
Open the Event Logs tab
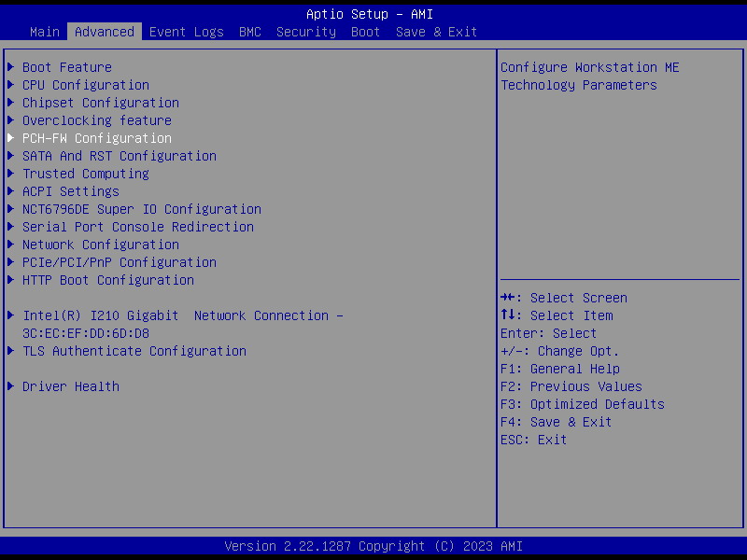point(186,32)
